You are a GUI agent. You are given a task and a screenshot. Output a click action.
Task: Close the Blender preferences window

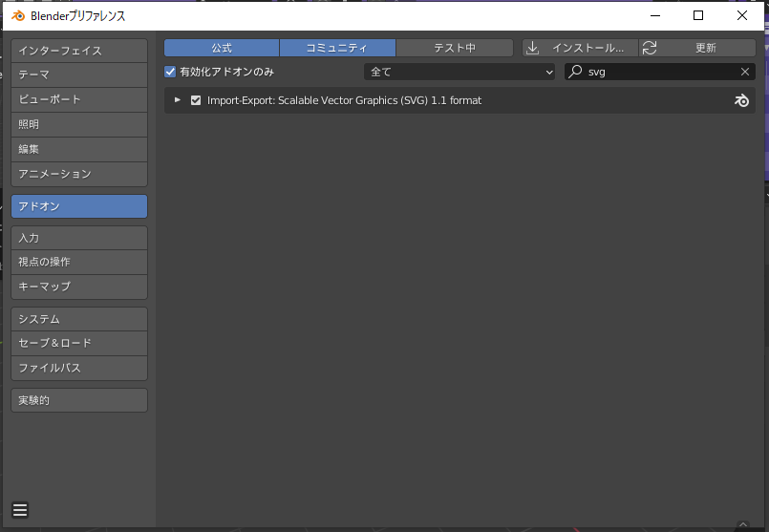click(742, 15)
